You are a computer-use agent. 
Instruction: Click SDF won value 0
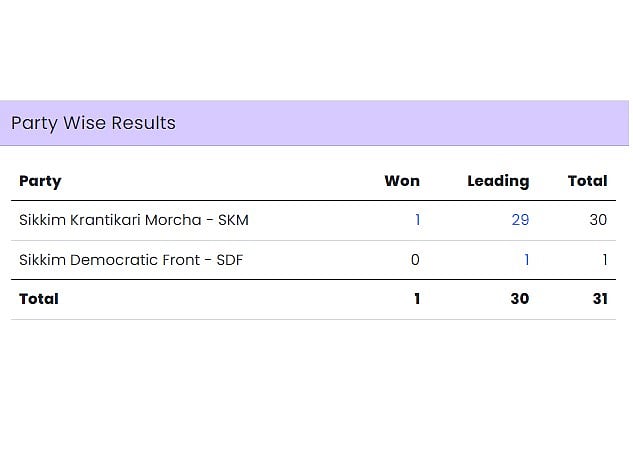pos(415,260)
